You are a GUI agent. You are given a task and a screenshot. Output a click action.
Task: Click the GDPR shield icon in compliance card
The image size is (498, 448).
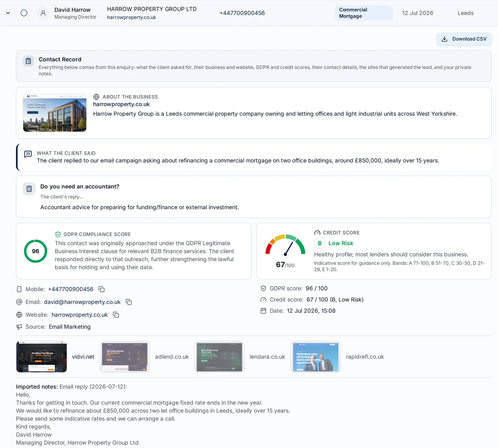pos(58,234)
